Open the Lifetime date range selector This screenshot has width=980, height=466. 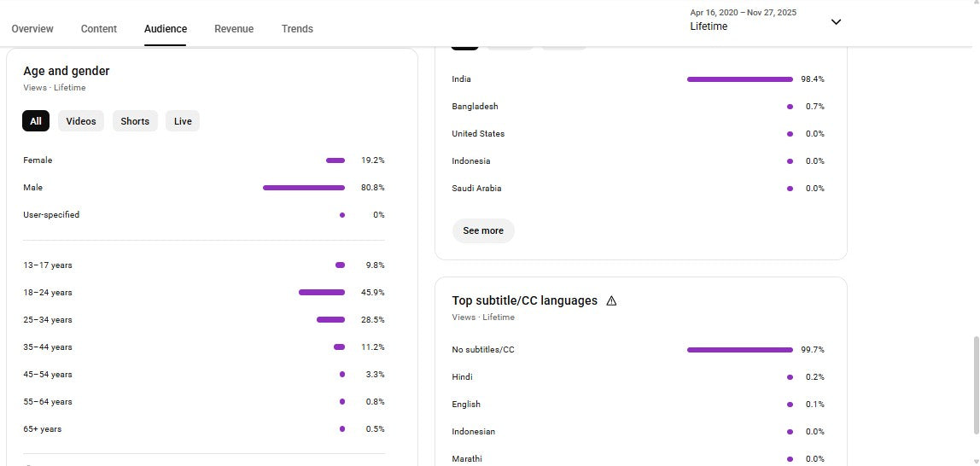click(x=743, y=20)
